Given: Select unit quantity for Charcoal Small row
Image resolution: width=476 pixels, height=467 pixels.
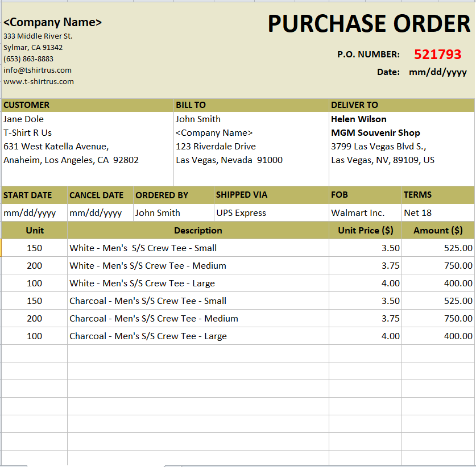Looking at the screenshot, I should coord(34,301).
